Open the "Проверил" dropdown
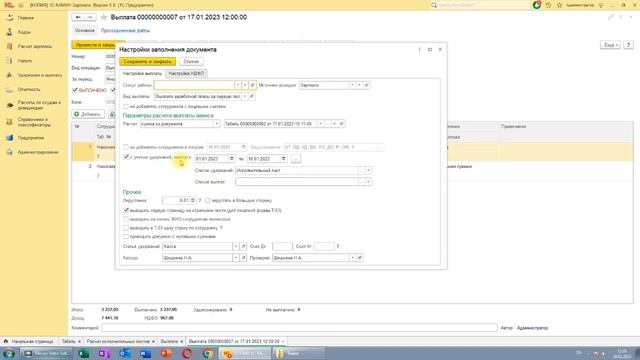 coord(352,258)
